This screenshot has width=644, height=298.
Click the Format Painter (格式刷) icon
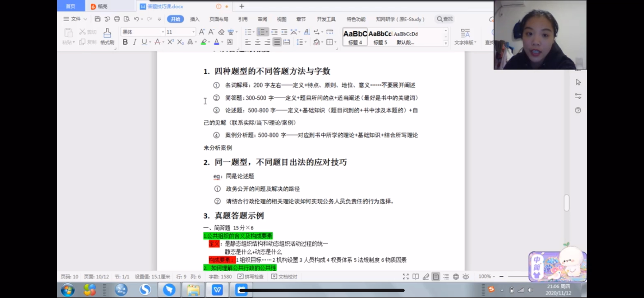[107, 36]
